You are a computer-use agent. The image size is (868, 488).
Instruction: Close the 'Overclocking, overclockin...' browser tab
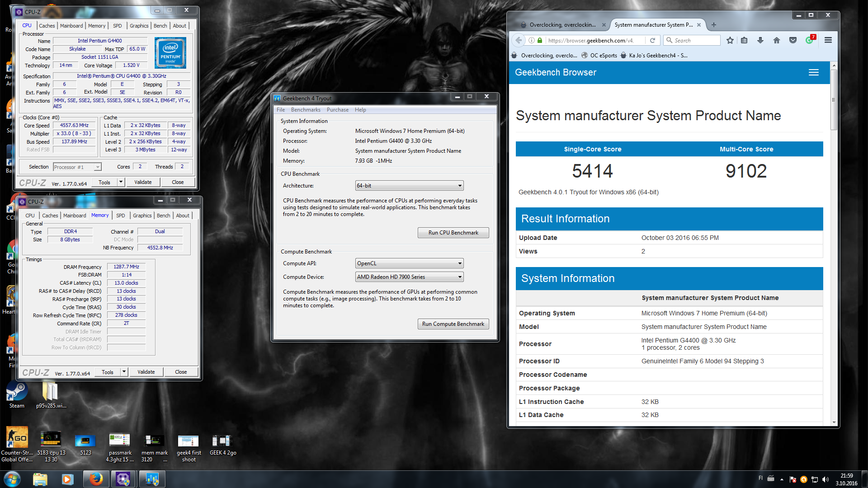[x=604, y=25]
